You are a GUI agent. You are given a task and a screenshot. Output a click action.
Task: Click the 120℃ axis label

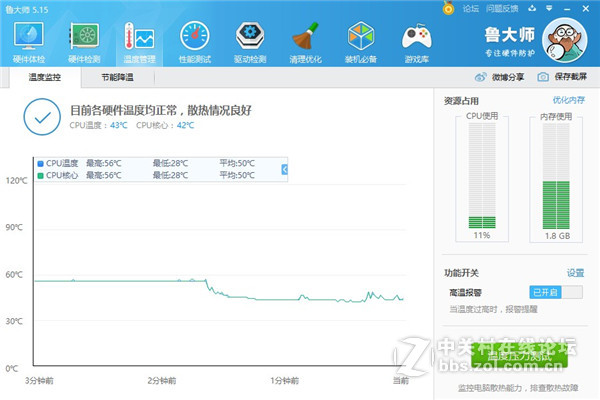pyautogui.click(x=16, y=181)
